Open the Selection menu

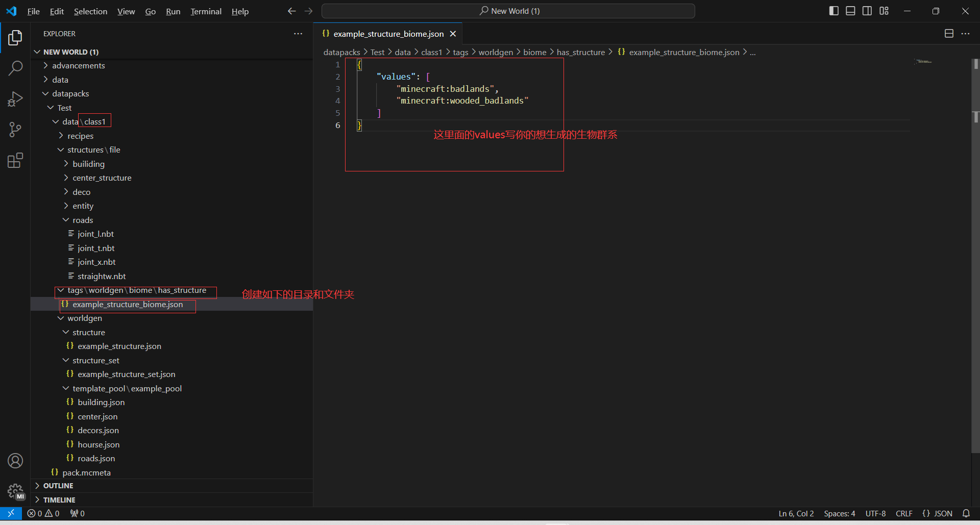tap(90, 11)
